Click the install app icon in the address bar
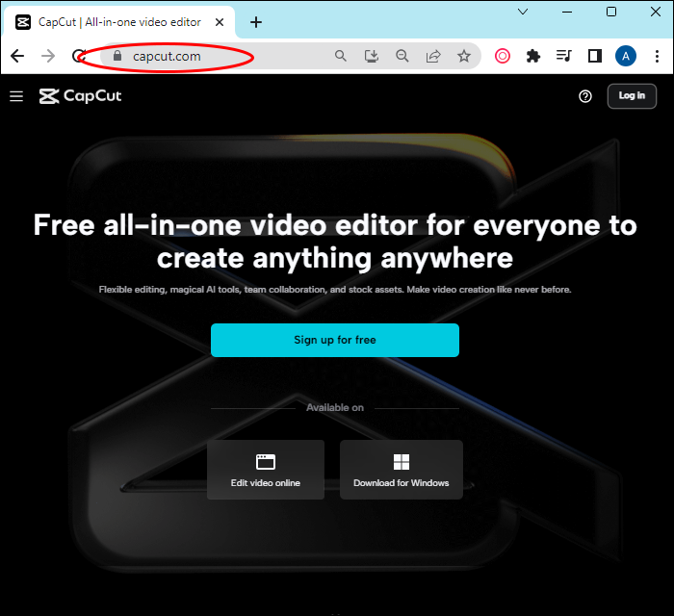This screenshot has width=674, height=616. [372, 56]
